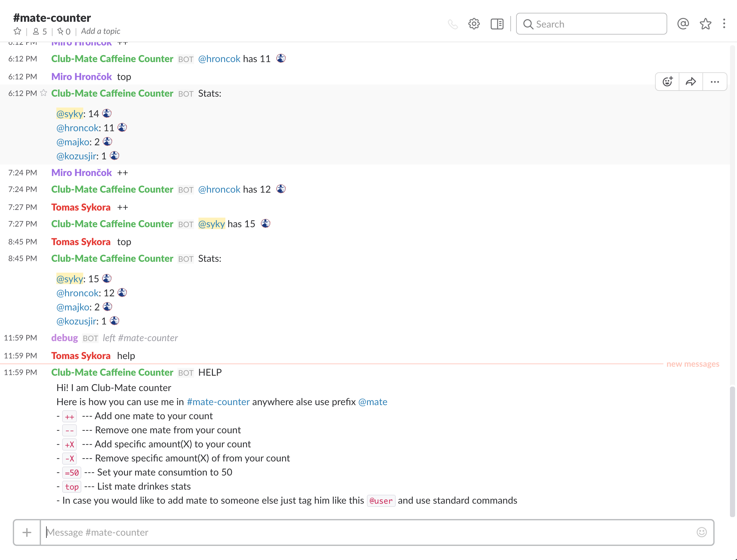Click the #mate-counter link in help text
The width and height of the screenshot is (737, 560).
(218, 402)
